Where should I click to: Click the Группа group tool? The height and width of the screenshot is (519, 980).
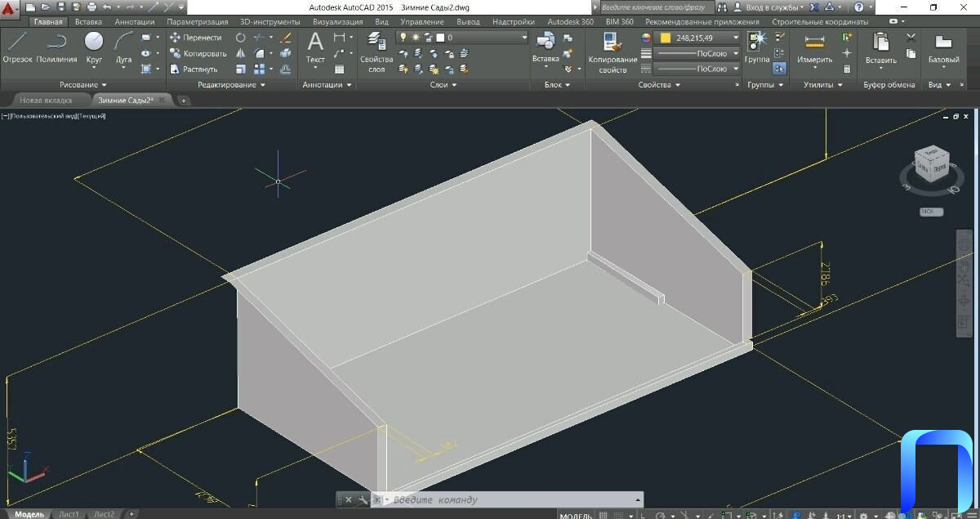(757, 47)
